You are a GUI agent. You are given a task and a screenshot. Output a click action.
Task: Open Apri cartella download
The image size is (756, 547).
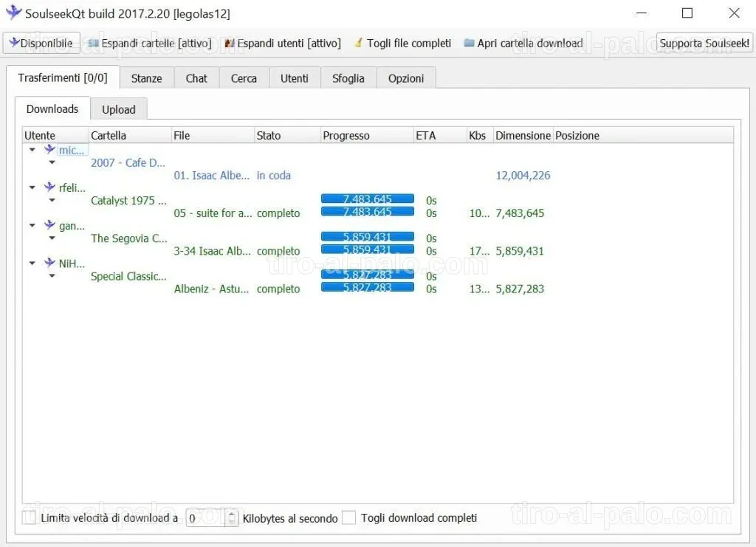tap(523, 44)
